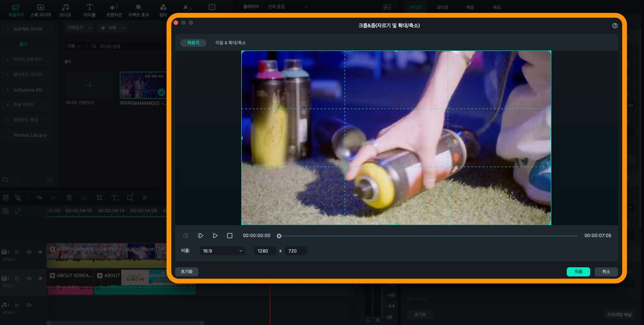Mute the 비디오 2 track speaker

(x=29, y=252)
